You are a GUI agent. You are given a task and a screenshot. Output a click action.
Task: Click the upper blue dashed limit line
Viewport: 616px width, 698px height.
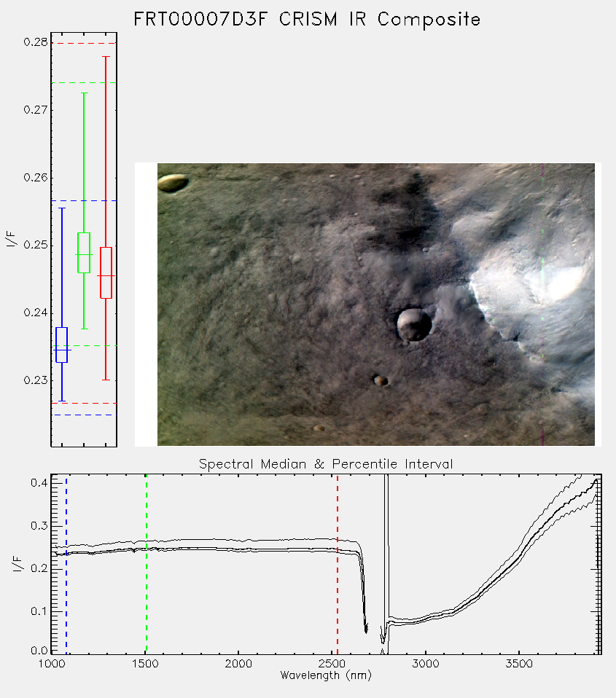pyautogui.click(x=84, y=201)
